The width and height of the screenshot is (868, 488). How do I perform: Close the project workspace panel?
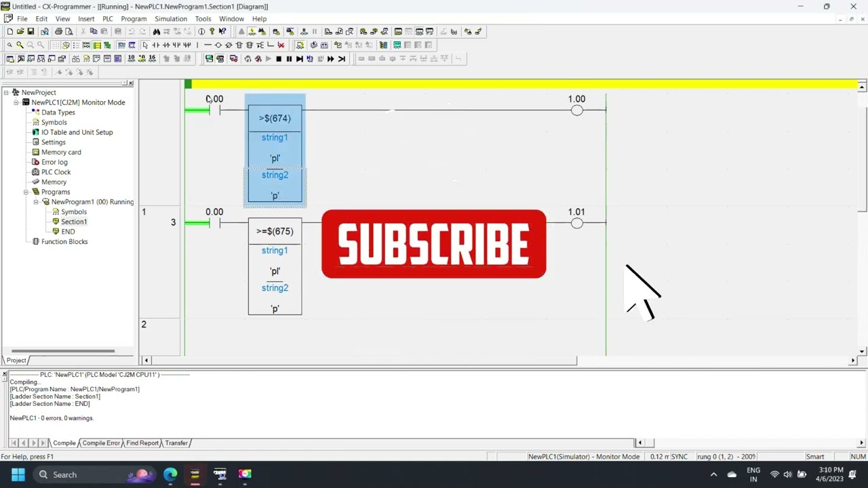tap(131, 83)
